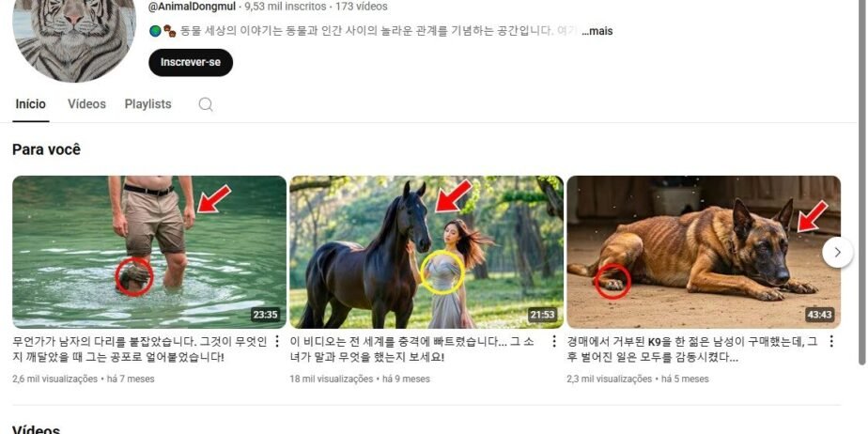Click the channel search magnifier icon

point(206,104)
